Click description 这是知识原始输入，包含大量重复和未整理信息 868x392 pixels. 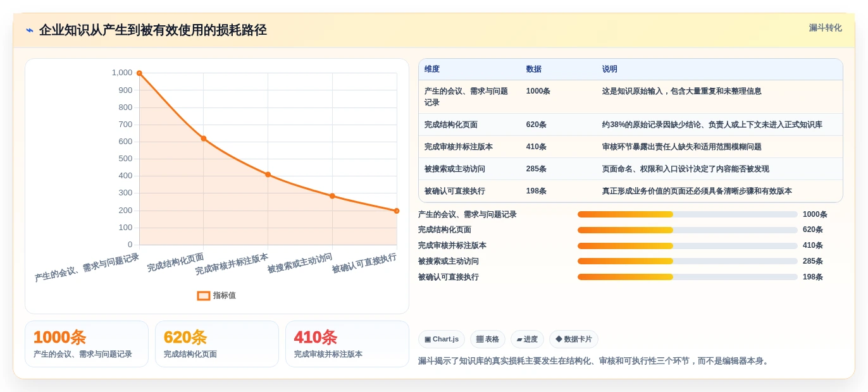coord(682,91)
